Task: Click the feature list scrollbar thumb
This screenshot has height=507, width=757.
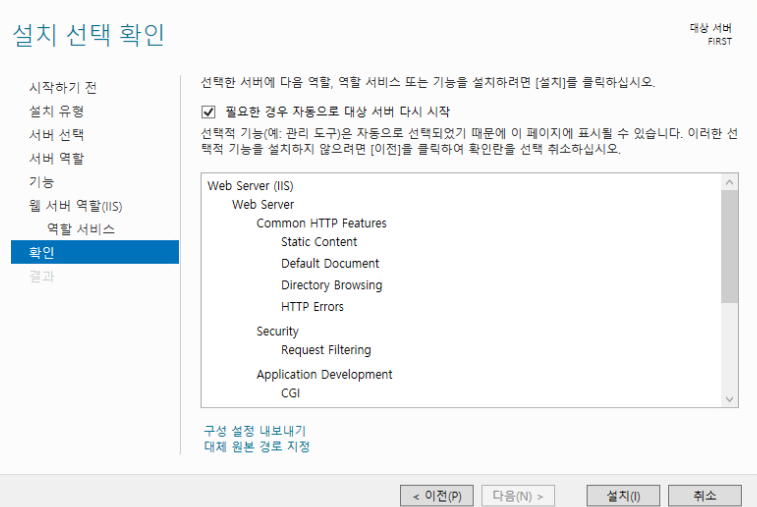Action: (729, 247)
